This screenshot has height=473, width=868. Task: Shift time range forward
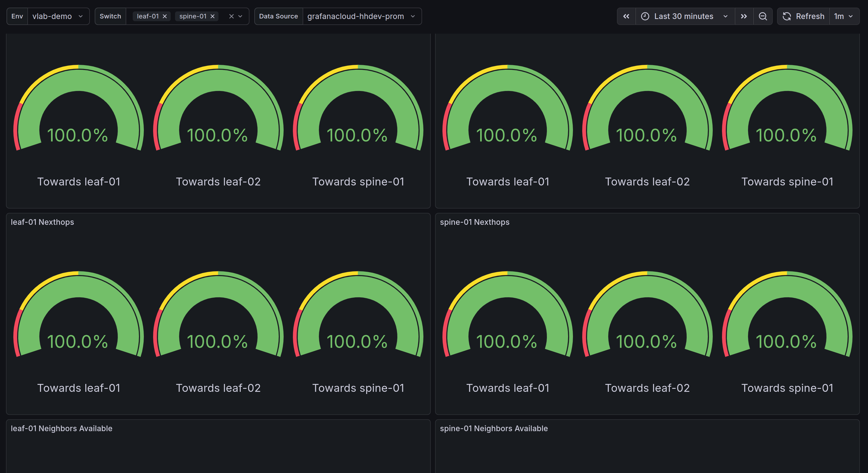[x=744, y=16]
